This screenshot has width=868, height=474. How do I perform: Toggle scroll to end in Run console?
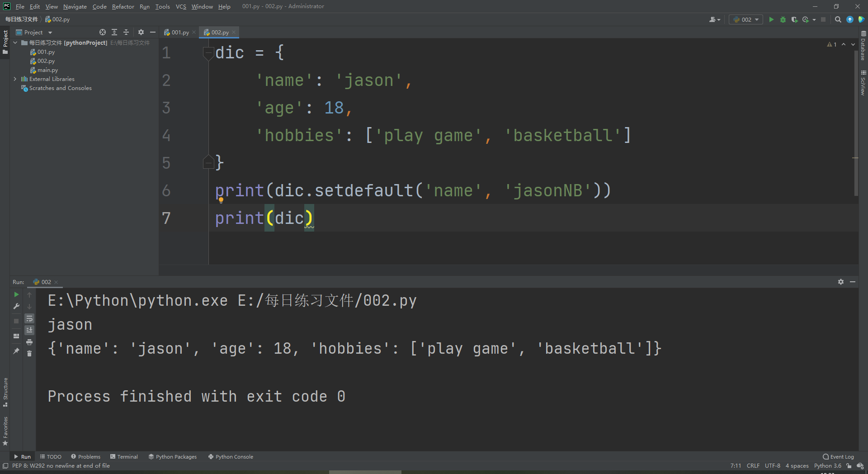point(29,330)
